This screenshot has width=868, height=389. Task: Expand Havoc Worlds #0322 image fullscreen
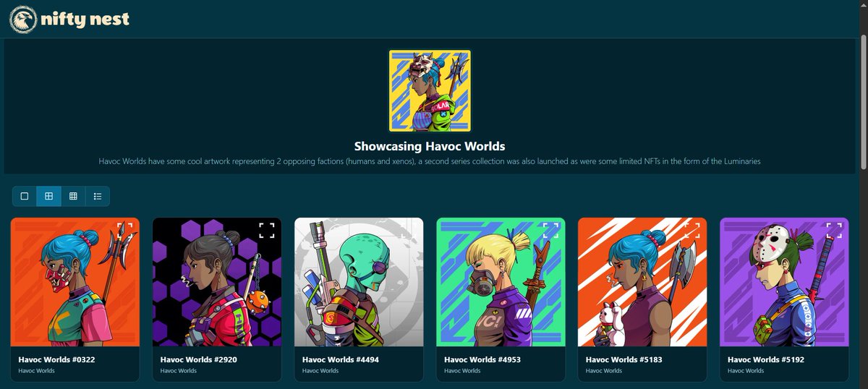(x=125, y=231)
